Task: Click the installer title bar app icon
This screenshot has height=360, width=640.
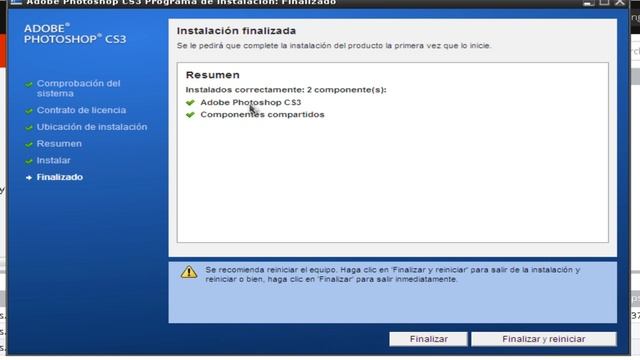Action: (x=16, y=2)
